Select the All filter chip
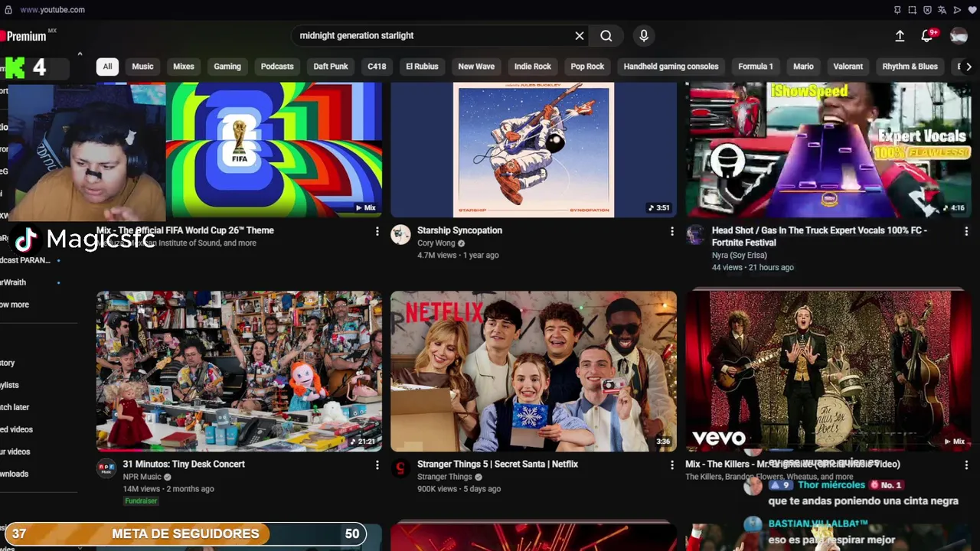The height and width of the screenshot is (551, 980). pos(107,67)
